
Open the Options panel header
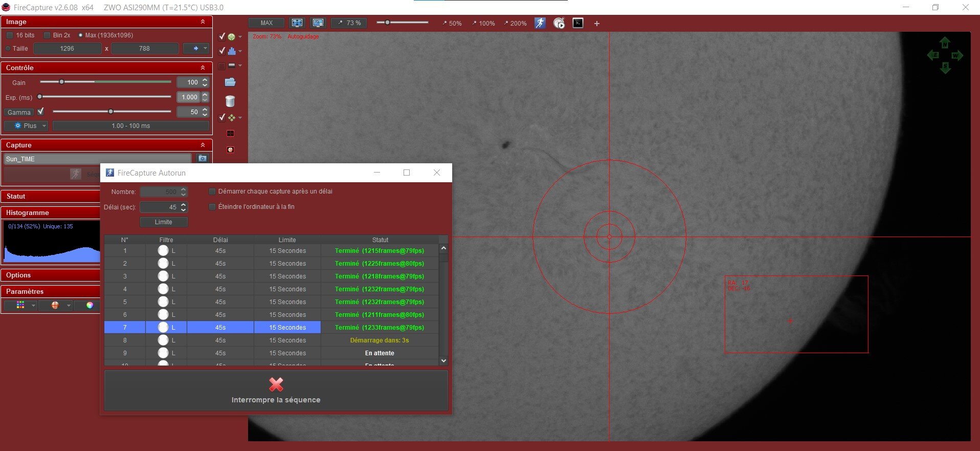coord(18,275)
